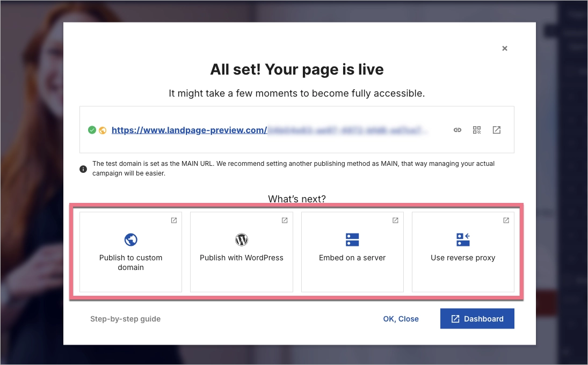Select the Publish to custom domain option
This screenshot has height=365, width=588.
(130, 252)
